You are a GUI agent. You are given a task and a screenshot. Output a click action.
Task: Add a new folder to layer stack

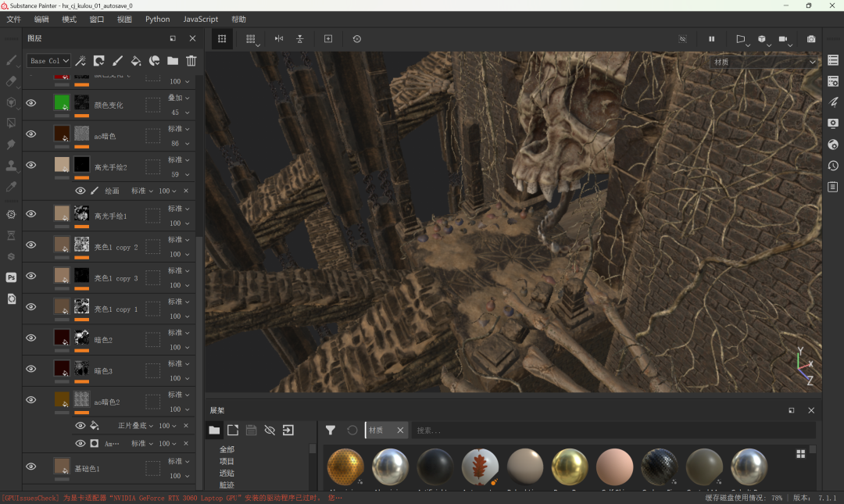point(173,61)
